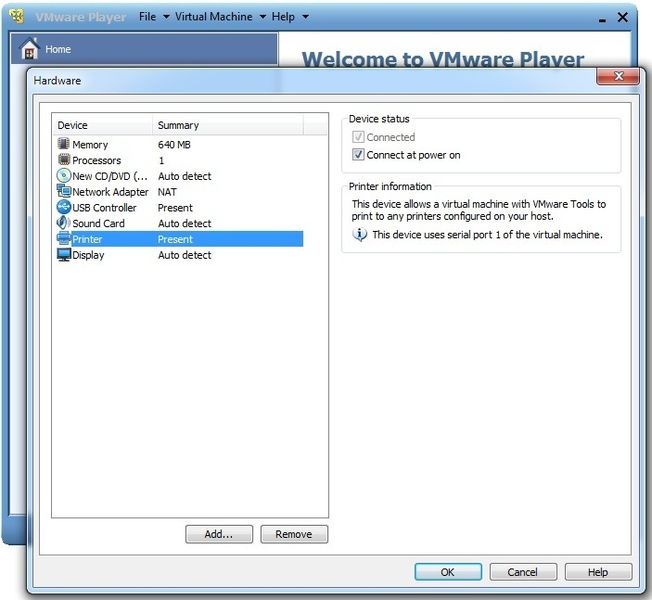Image resolution: width=652 pixels, height=600 pixels.
Task: Click the Device column header
Action: pos(103,125)
